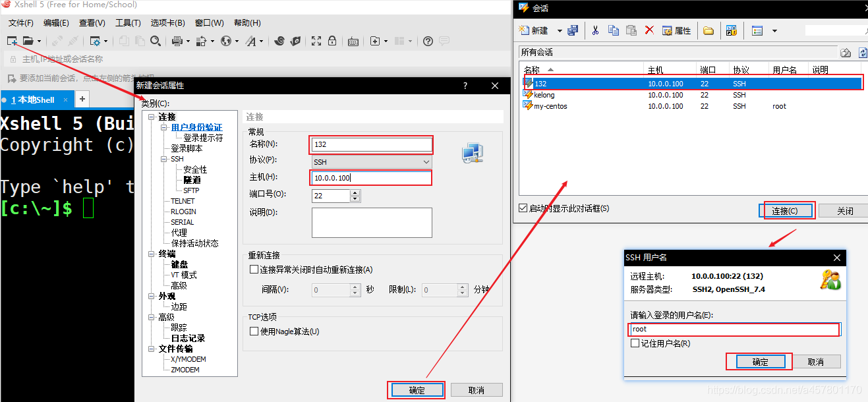Viewport: 868px width, 402px height.
Task: Toggle 启动时显示此对话框 checkbox
Action: pos(524,208)
